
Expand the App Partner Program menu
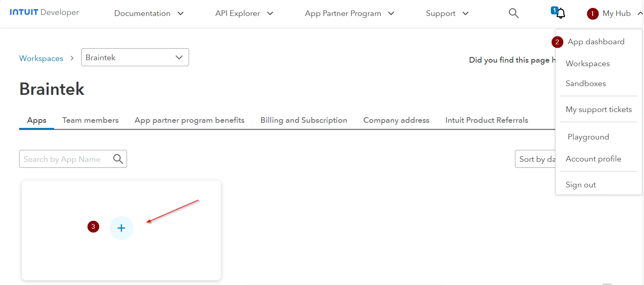point(349,13)
